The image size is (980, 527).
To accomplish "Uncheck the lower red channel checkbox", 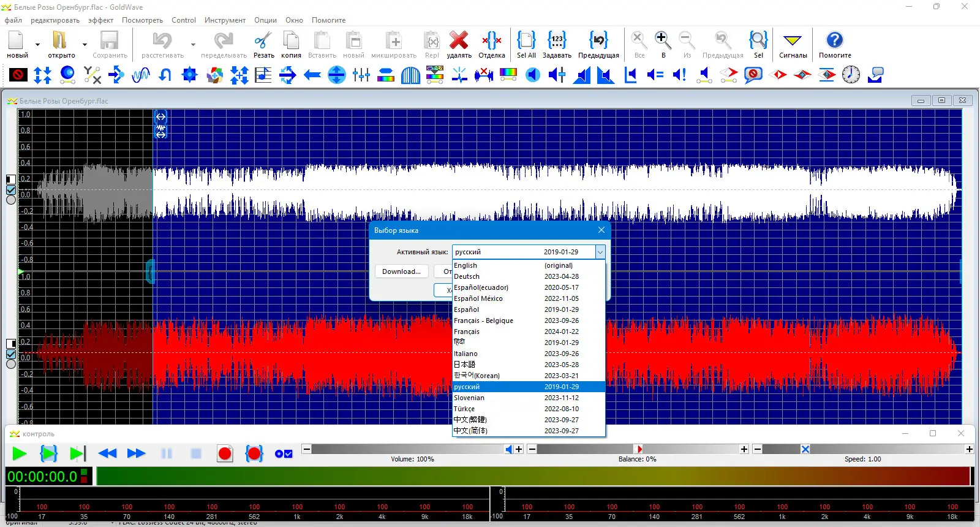I will pos(11,354).
